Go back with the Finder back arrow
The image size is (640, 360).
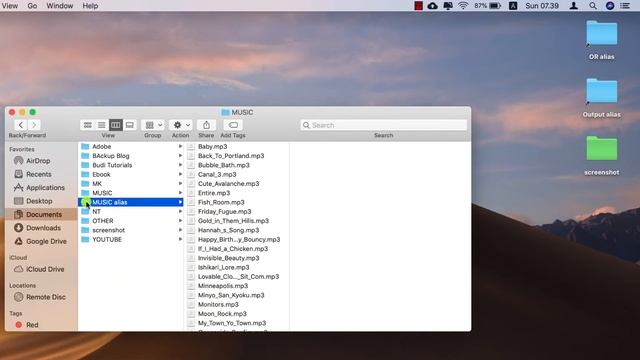point(21,125)
